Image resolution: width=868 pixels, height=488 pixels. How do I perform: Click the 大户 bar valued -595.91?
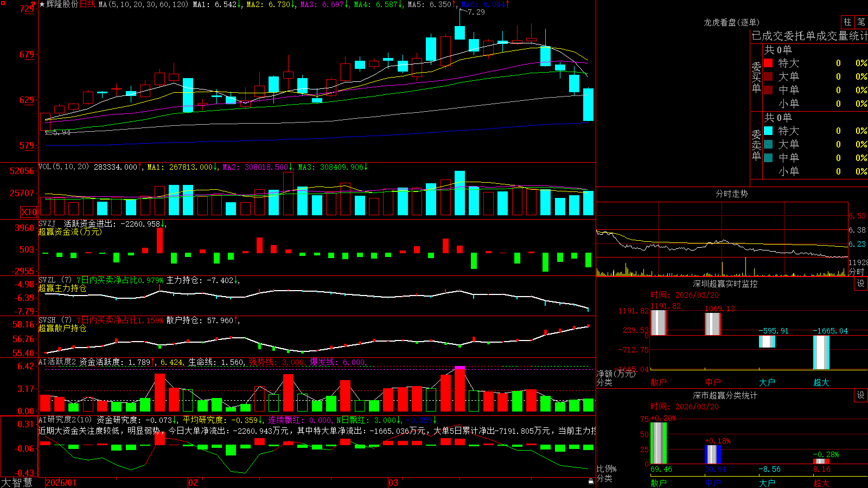tap(767, 342)
